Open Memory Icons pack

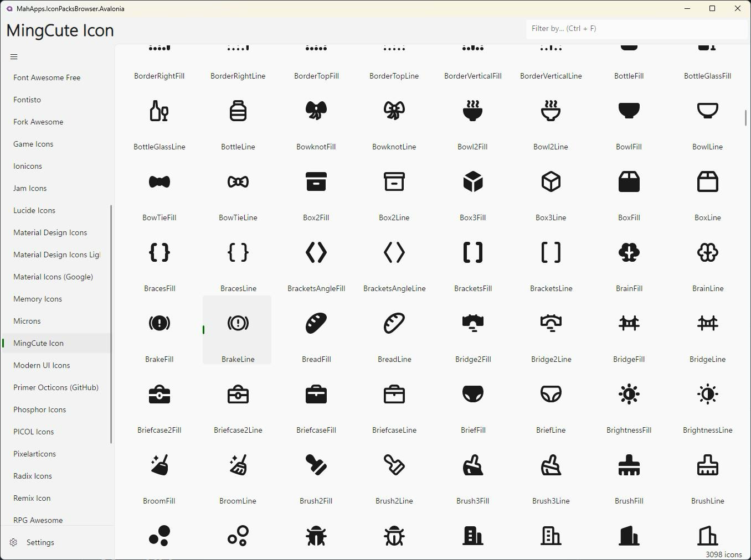[x=57, y=299]
